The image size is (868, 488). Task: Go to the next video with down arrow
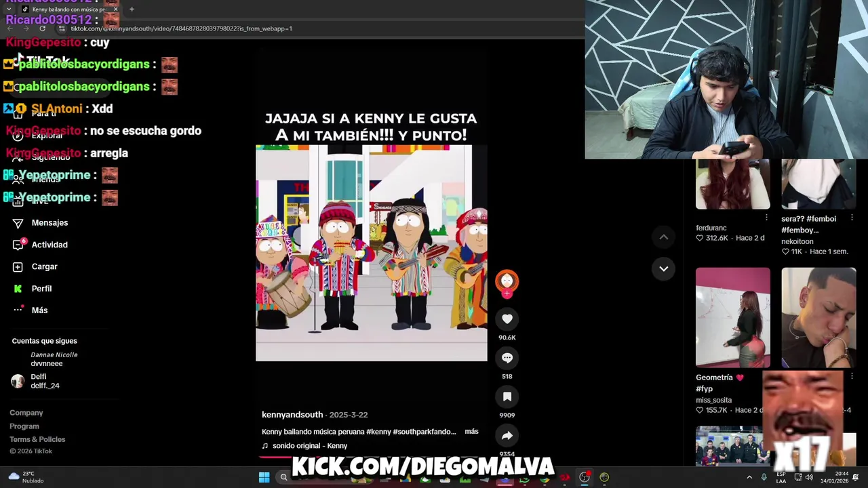click(x=664, y=268)
